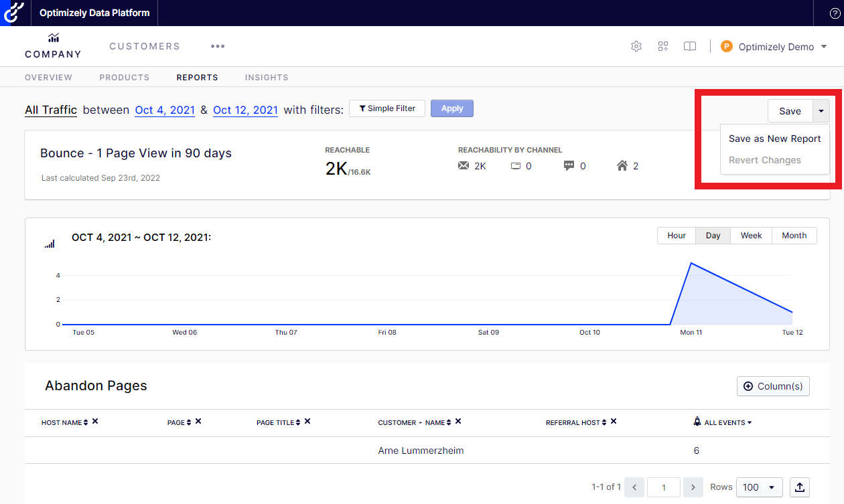Open the Simple Filter selector
The height and width of the screenshot is (504, 844).
tap(387, 108)
